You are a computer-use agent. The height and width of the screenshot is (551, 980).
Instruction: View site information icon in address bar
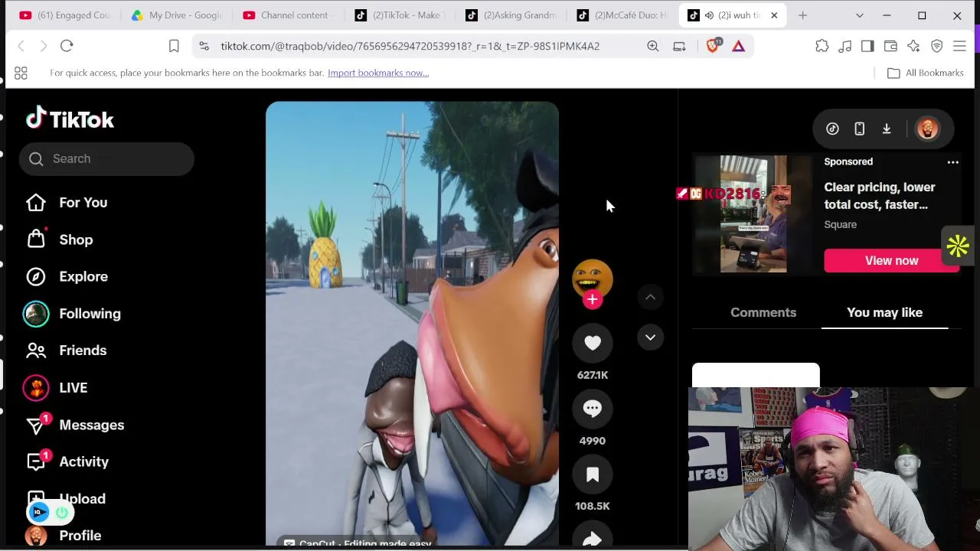tap(204, 46)
